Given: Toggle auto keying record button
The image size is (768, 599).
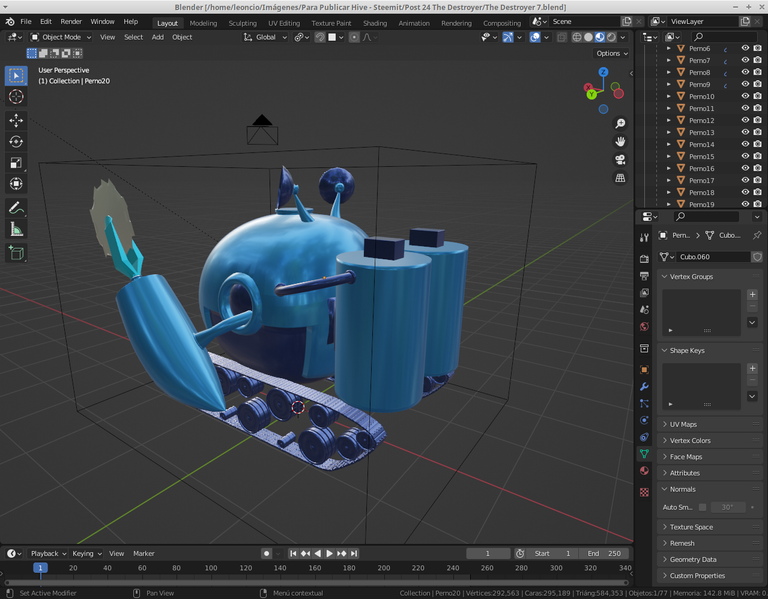Looking at the screenshot, I should click(266, 553).
